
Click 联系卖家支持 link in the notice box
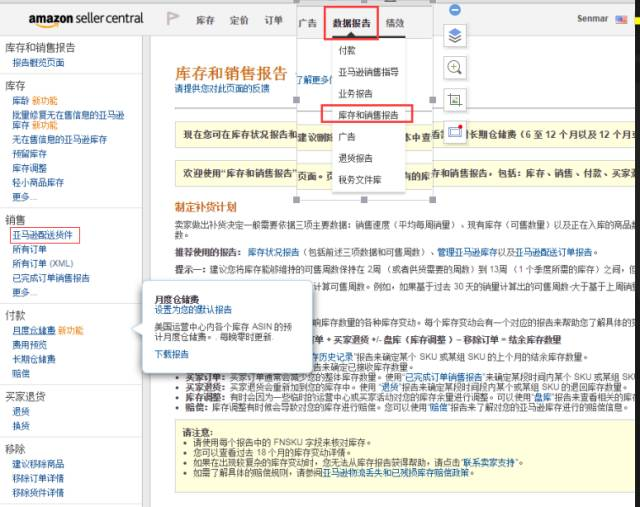tap(489, 463)
